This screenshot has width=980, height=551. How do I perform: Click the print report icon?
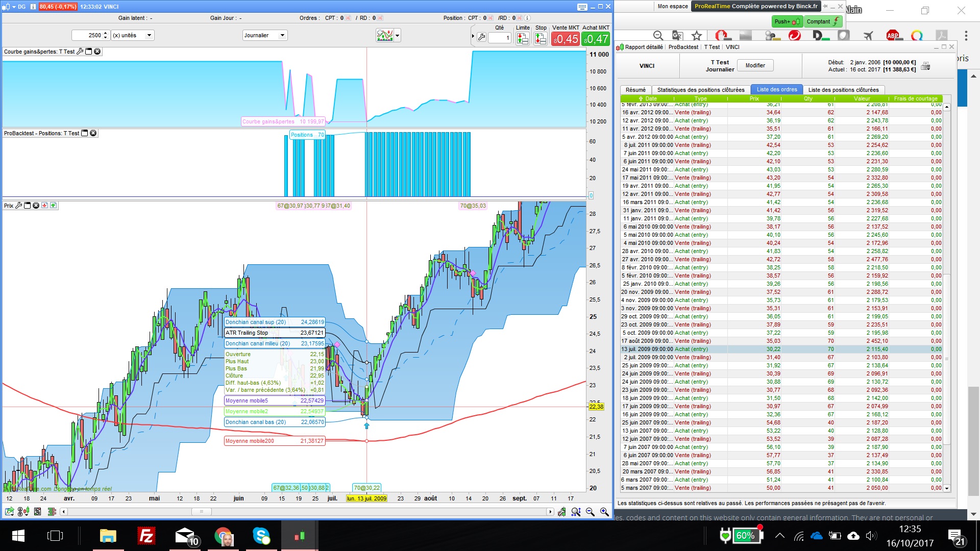[x=925, y=66]
